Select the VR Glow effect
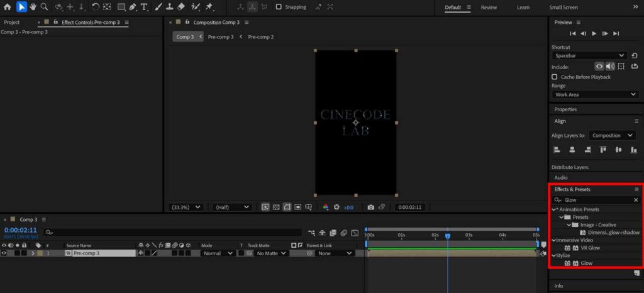 point(590,248)
